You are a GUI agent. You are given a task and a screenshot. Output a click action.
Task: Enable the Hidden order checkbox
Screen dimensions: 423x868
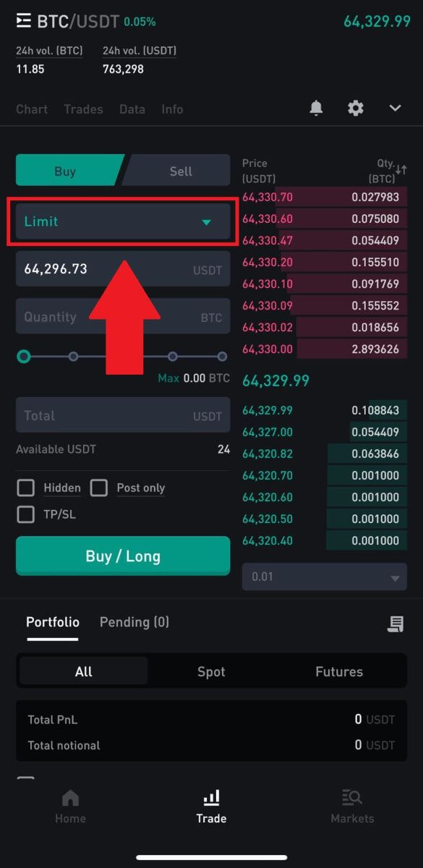pos(25,488)
